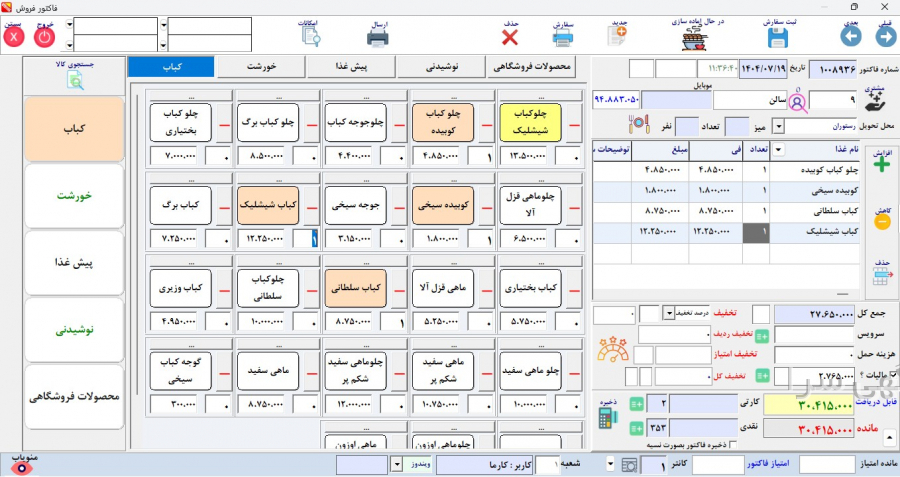Open the delivery location (محل تحویل) dropdown
This screenshot has height=477, width=900.
[779, 127]
